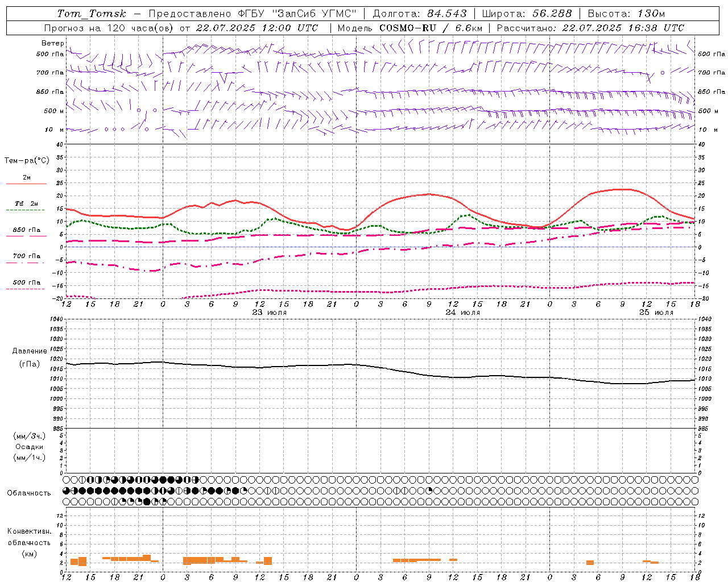Click the Td 2м dew point legend entry
728x582 pixels.
26,203
